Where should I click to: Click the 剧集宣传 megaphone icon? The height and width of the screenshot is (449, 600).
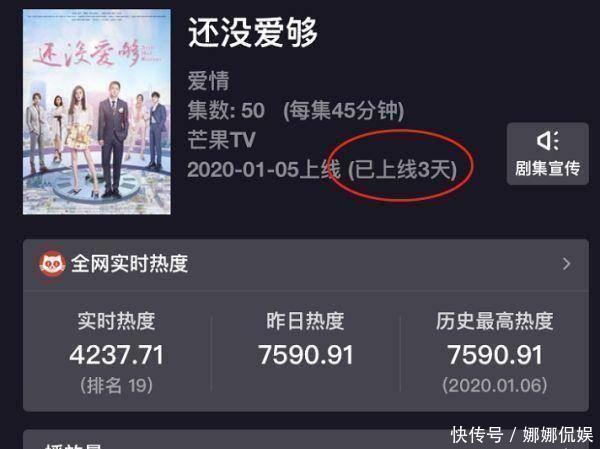coord(547,141)
